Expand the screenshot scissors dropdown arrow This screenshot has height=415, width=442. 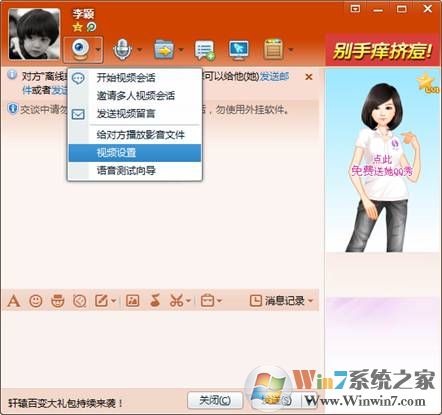(x=188, y=301)
